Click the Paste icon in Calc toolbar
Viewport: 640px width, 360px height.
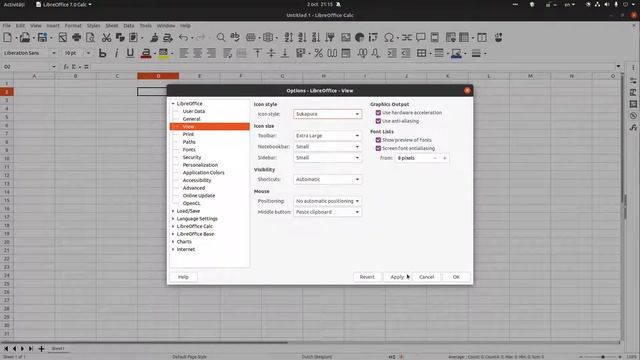(x=133, y=38)
